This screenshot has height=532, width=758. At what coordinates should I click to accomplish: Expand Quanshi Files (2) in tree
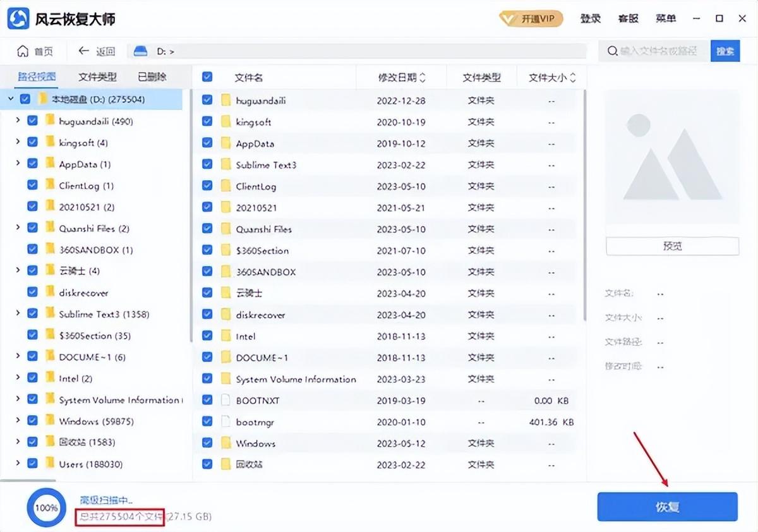point(18,228)
